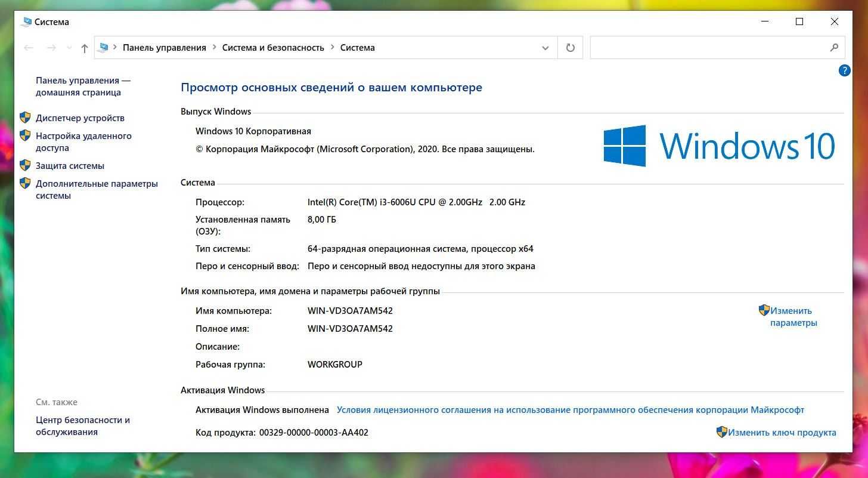Maximize the Система window
Viewport: 868px width, 478px height.
[799, 21]
